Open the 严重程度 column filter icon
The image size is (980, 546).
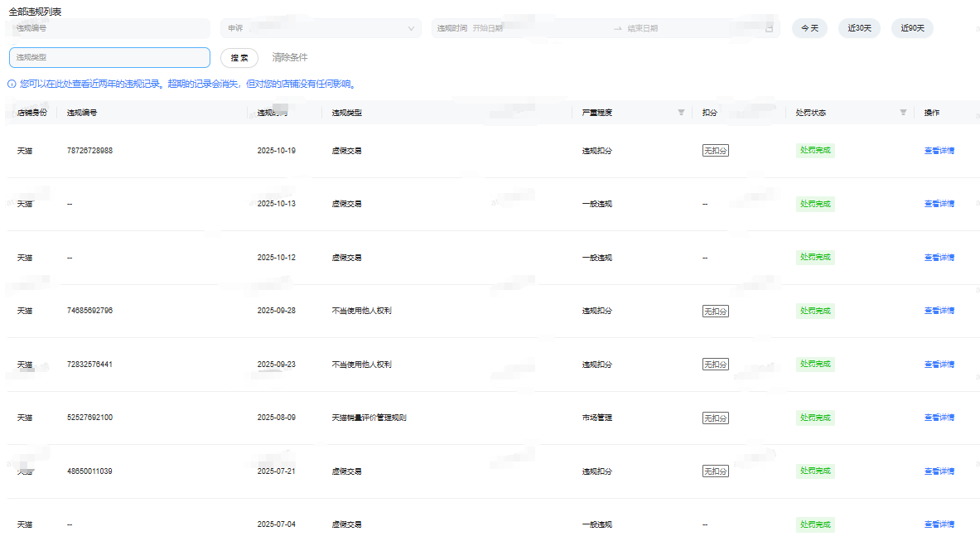(681, 113)
